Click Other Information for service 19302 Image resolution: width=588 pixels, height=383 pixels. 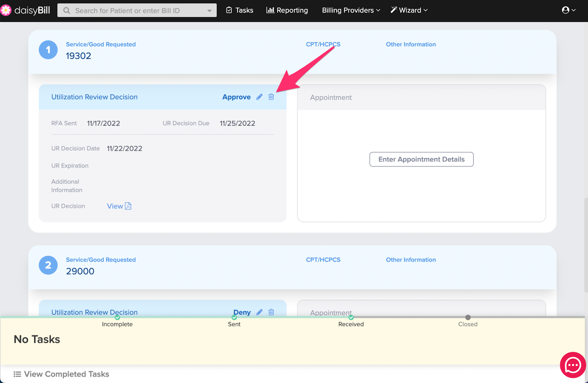411,44
